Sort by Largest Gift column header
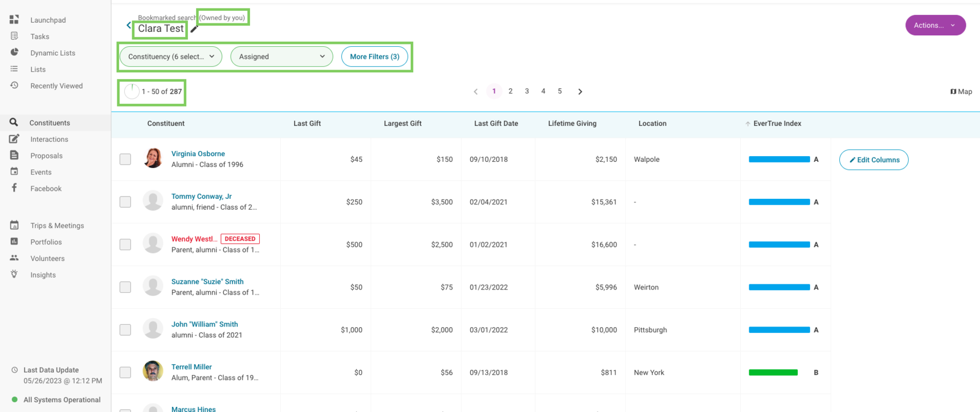980x412 pixels. coord(403,124)
